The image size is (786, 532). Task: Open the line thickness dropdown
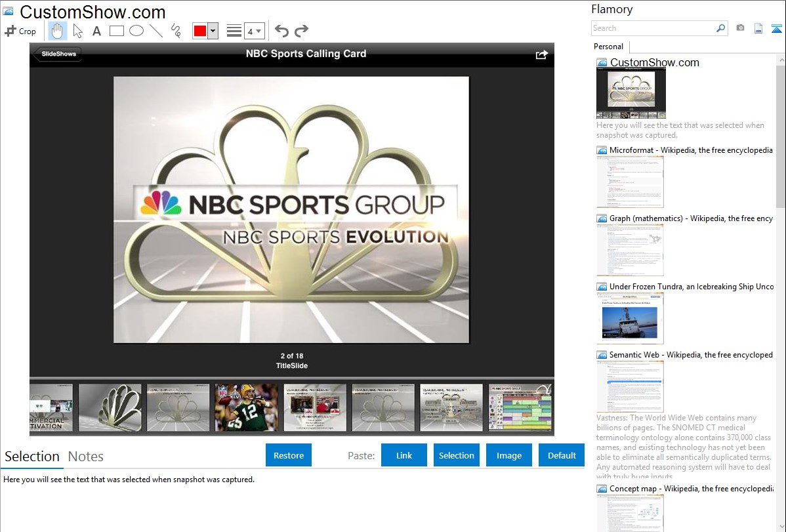254,31
